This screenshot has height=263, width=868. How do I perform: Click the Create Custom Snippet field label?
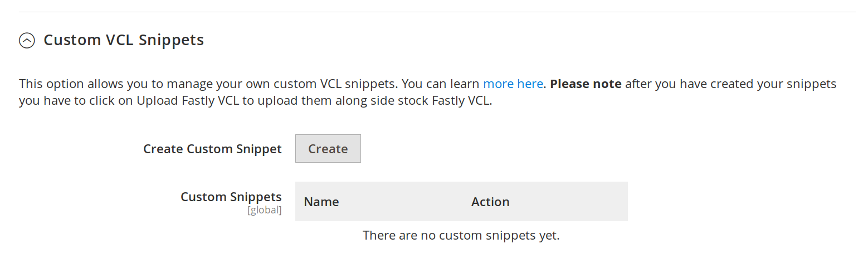point(212,149)
